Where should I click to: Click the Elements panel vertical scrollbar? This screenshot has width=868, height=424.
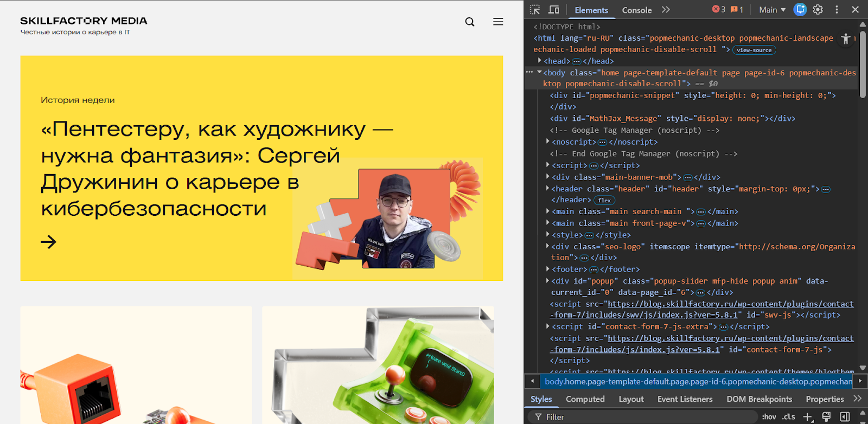pos(863,65)
